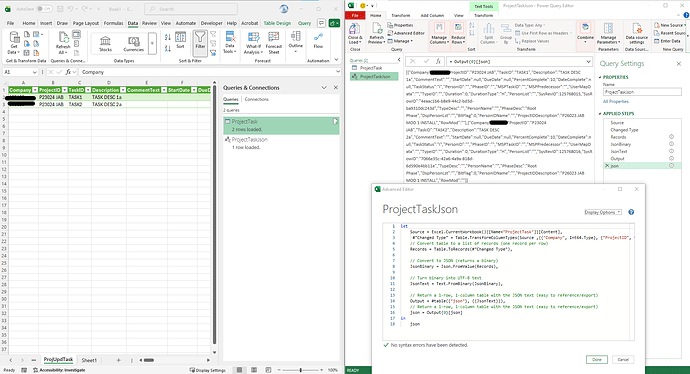Open New Source dropdown in Power Query

pyautogui.click(x=669, y=25)
